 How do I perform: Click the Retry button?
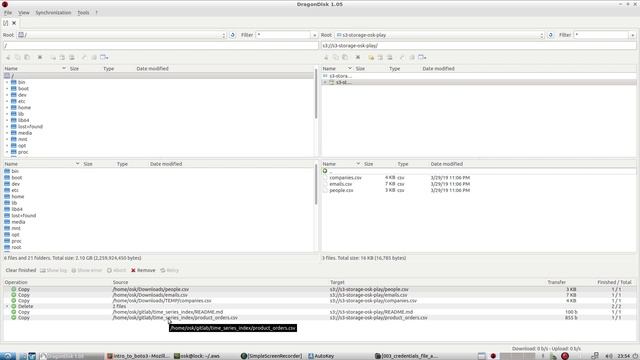pyautogui.click(x=170, y=270)
